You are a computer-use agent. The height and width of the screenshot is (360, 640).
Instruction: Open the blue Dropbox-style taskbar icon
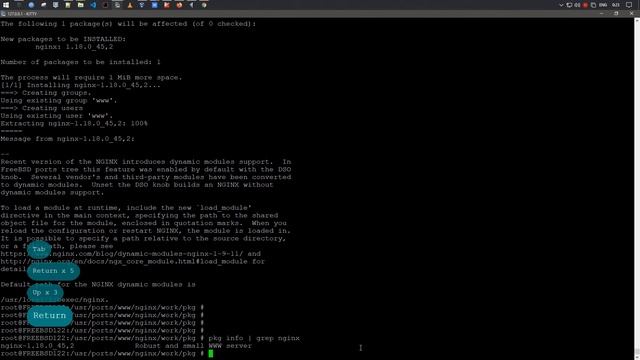click(x=142, y=5)
